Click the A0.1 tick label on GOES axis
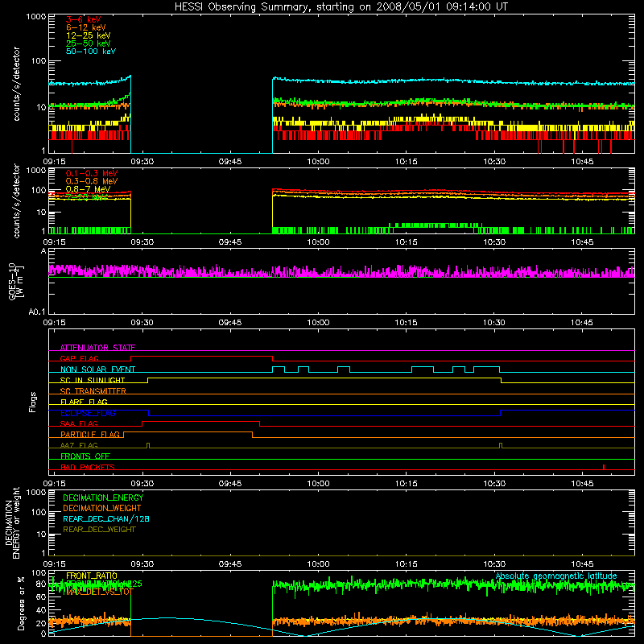644x644 pixels. (x=37, y=312)
